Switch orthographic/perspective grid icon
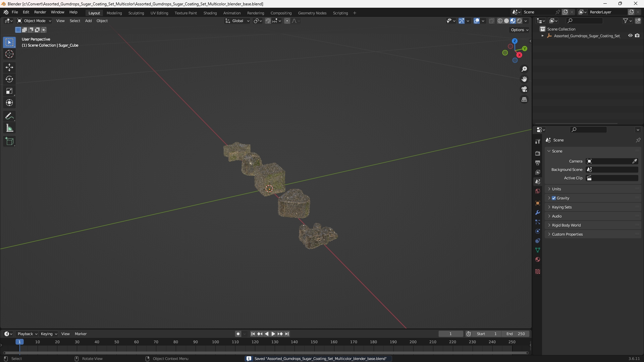The image size is (644, 362). coord(524,100)
